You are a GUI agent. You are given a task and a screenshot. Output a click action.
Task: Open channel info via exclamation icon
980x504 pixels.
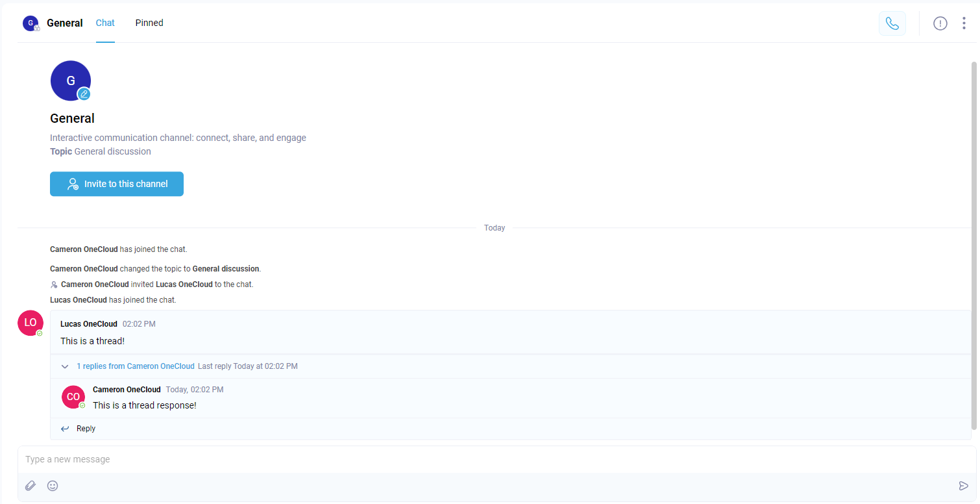click(940, 23)
